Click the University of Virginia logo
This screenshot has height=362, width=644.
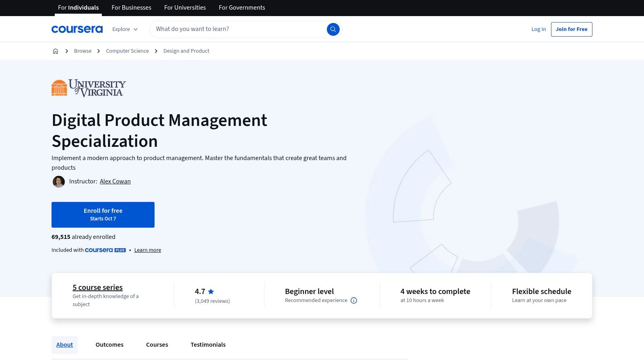click(x=89, y=88)
